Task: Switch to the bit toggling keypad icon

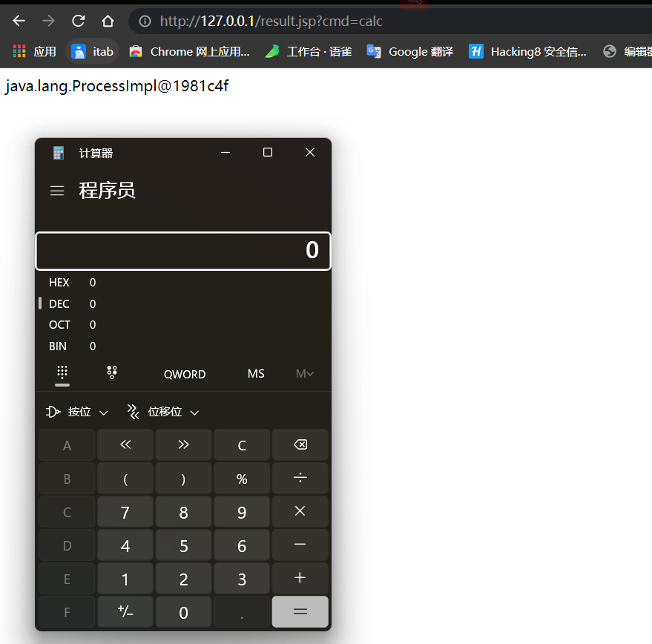Action: [x=112, y=372]
